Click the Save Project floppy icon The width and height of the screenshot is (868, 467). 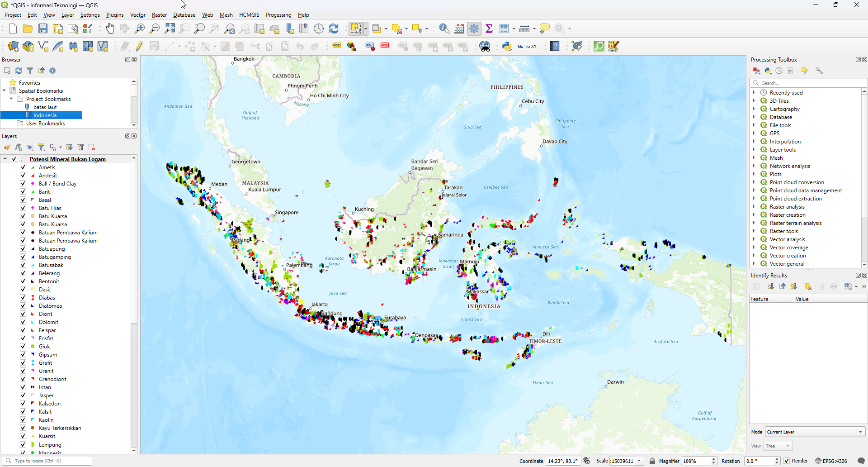pos(43,29)
